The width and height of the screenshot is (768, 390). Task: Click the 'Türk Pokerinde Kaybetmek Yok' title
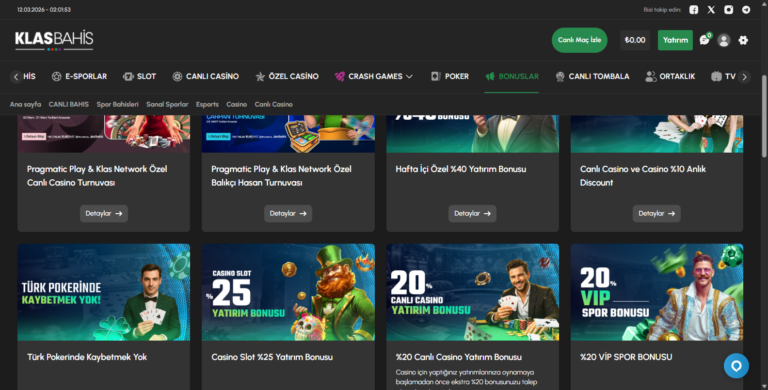click(x=87, y=357)
